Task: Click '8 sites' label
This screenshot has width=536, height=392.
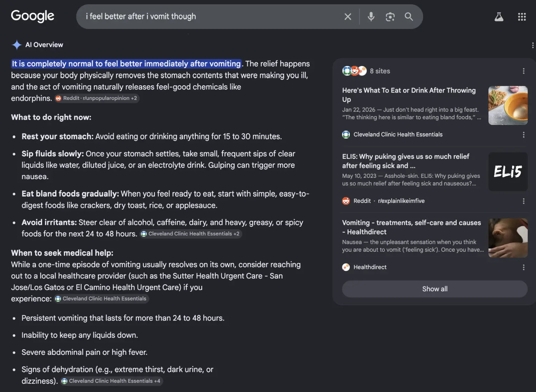Action: 380,71
